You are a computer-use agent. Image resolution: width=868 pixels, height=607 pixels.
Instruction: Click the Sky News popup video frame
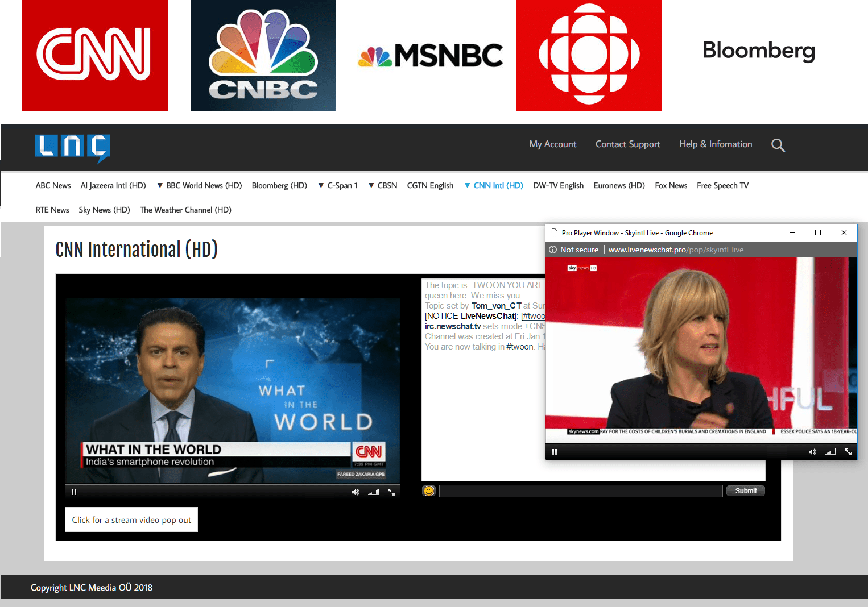(x=701, y=350)
